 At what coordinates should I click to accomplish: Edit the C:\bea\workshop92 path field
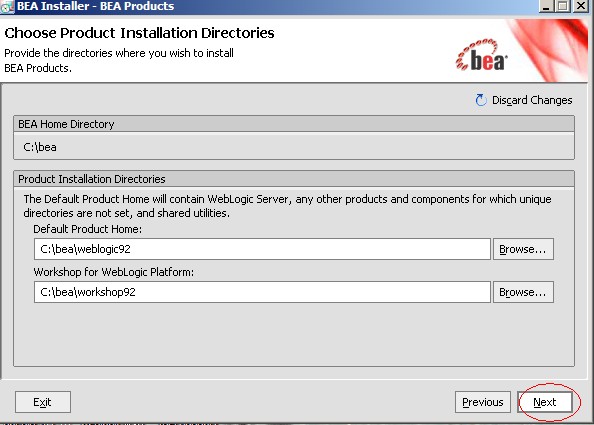point(262,292)
